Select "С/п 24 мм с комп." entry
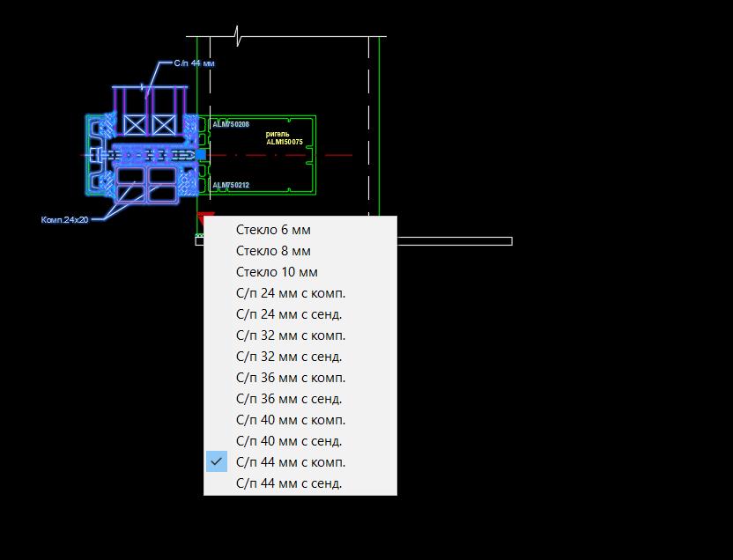 click(x=291, y=293)
